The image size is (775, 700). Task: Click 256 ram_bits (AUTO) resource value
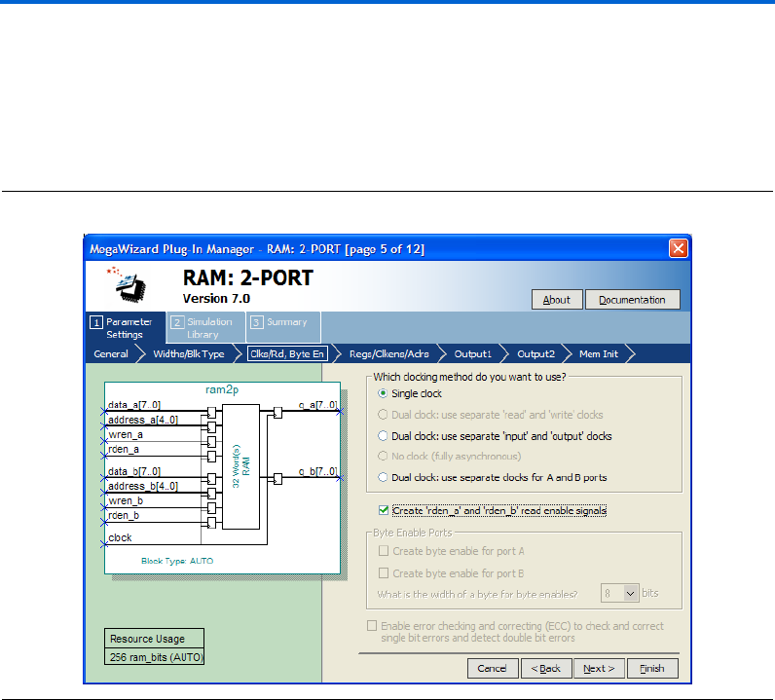[156, 657]
